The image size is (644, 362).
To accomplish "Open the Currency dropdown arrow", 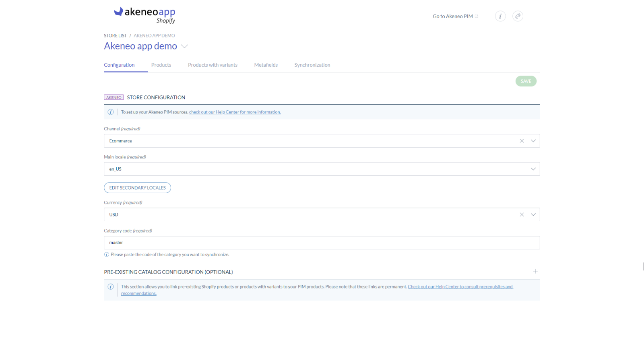I will pos(533,214).
